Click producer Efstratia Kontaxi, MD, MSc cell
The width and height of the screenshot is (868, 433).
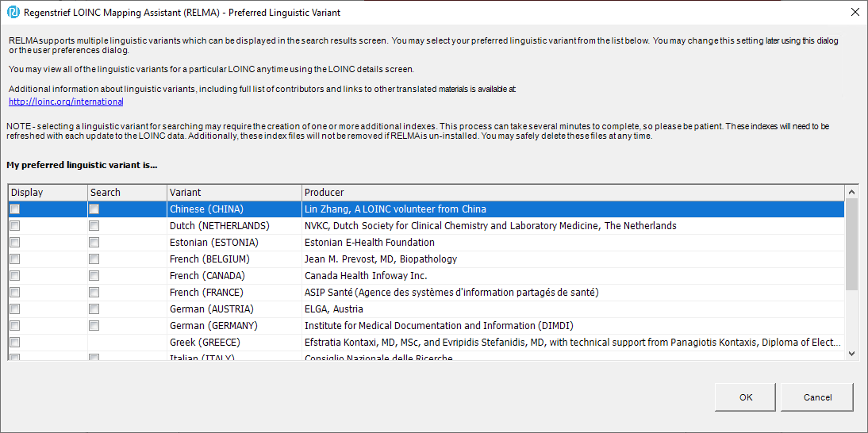(574, 342)
